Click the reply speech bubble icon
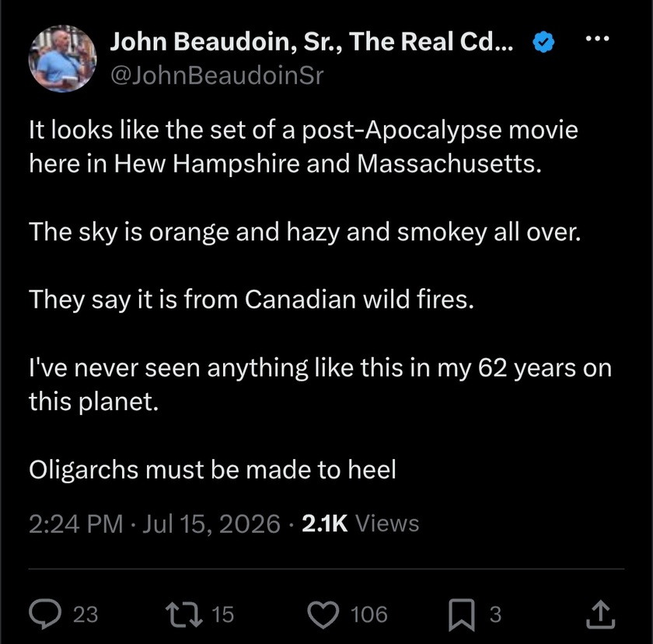The image size is (653, 644). point(45,614)
